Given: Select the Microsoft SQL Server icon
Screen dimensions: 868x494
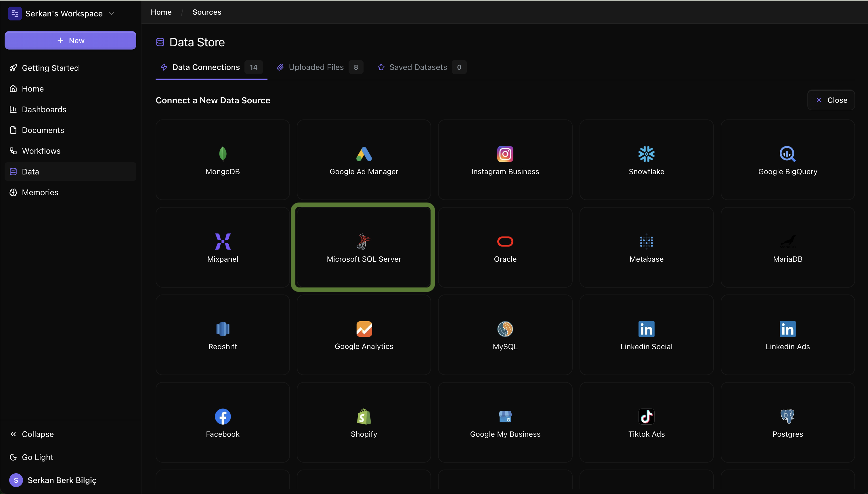Looking at the screenshot, I should (364, 241).
